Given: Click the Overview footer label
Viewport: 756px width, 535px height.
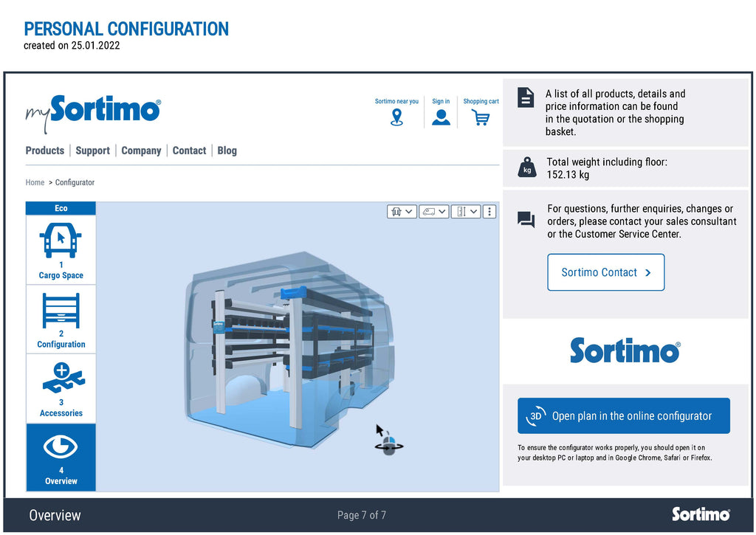Looking at the screenshot, I should pyautogui.click(x=55, y=515).
